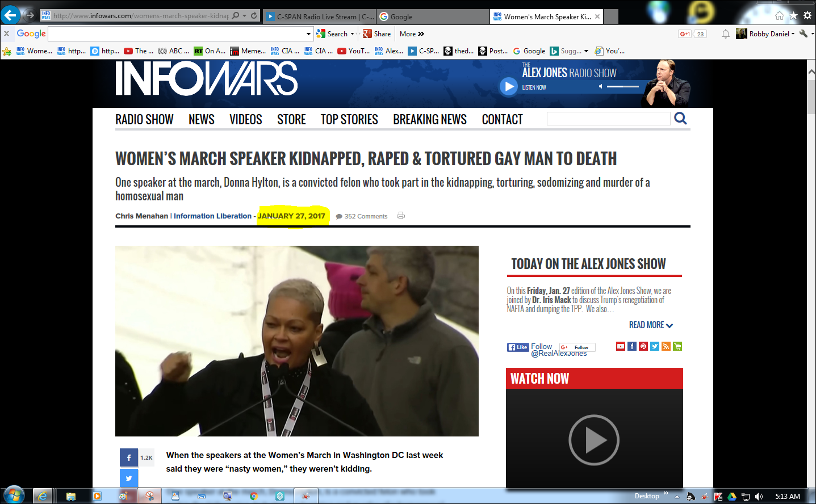
Task: Print the article using the printer icon
Action: pyautogui.click(x=401, y=216)
